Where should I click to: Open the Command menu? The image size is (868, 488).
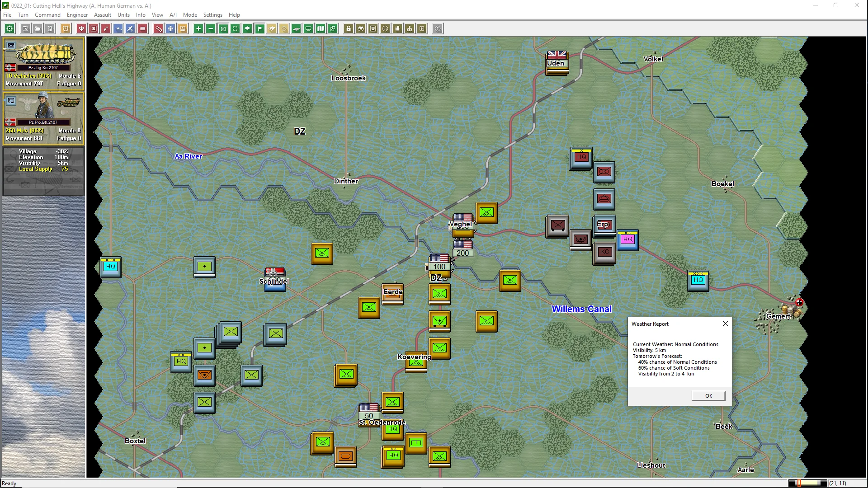47,15
